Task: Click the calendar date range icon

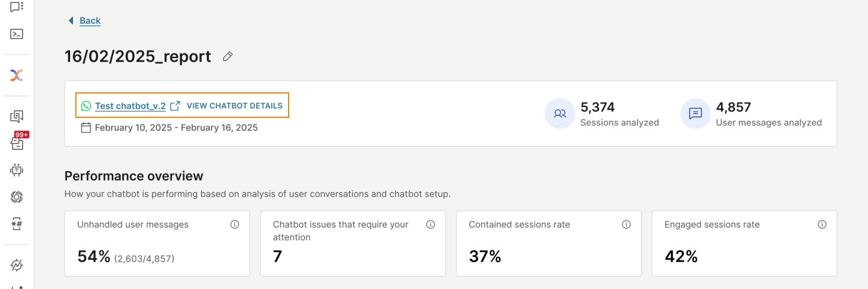Action: pos(86,128)
